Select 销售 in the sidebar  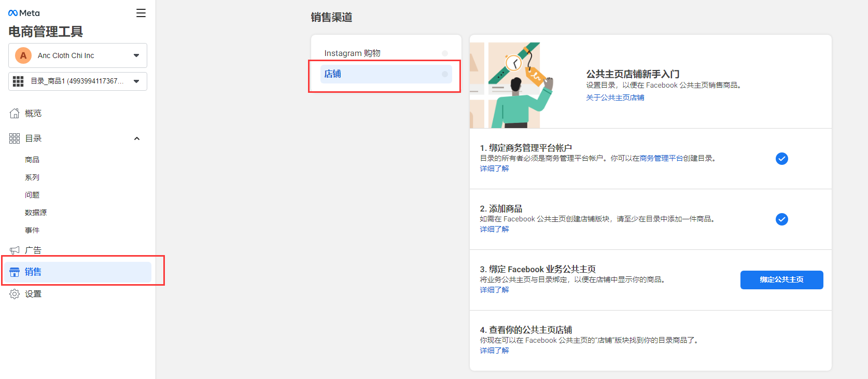78,272
